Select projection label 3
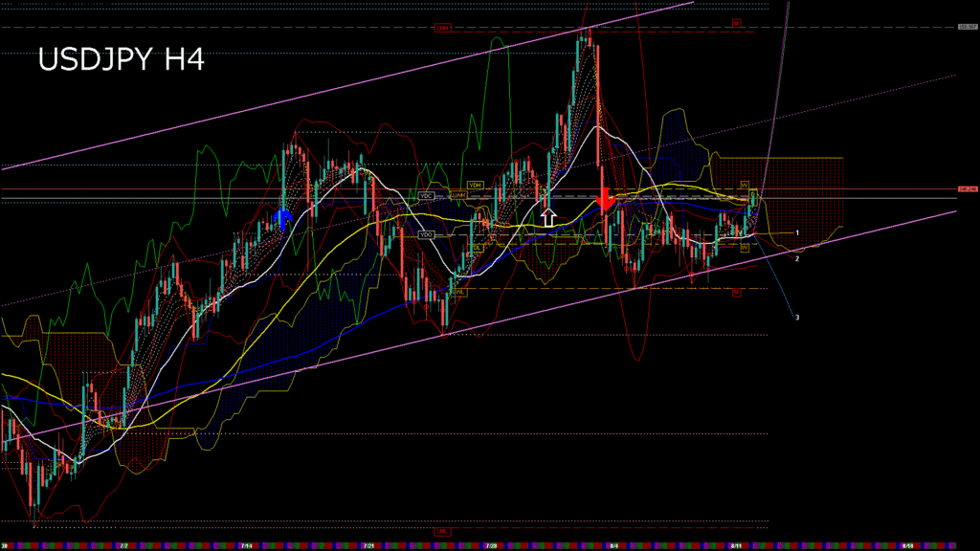 coord(797,317)
